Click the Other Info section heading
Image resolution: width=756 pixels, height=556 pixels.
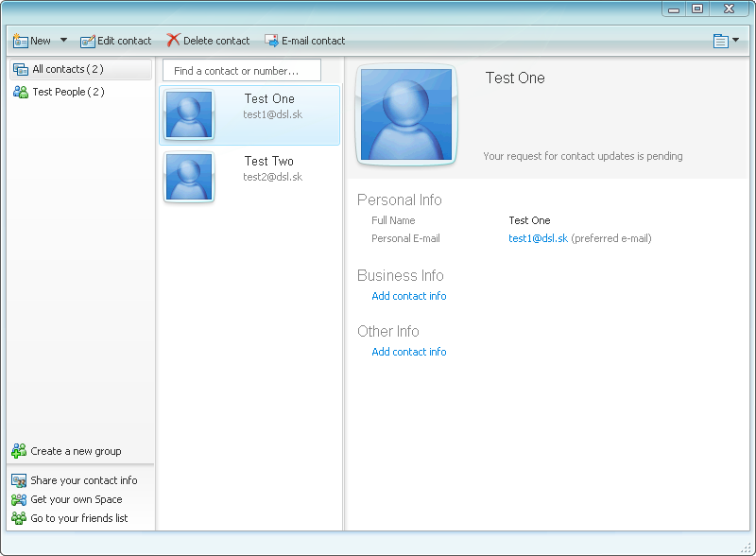click(388, 332)
